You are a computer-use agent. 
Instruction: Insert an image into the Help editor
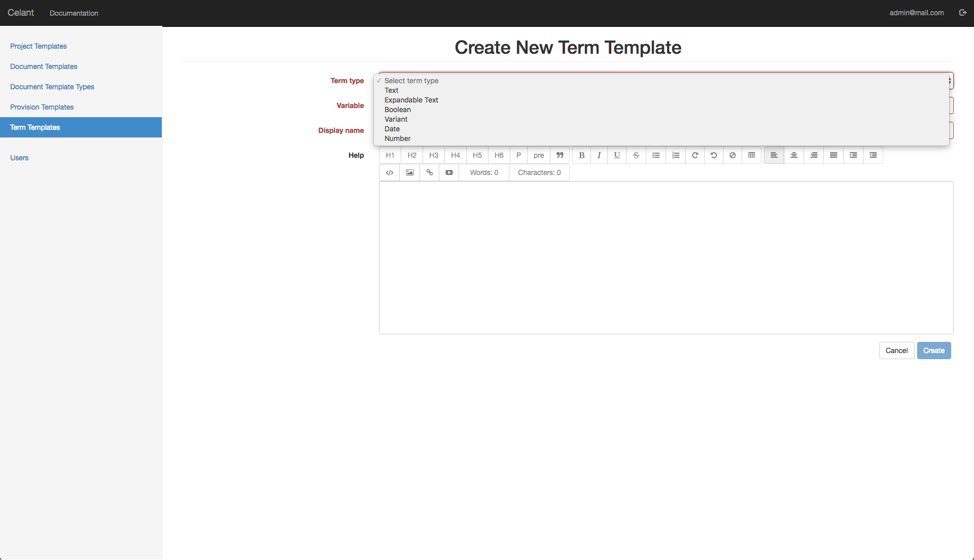(409, 172)
